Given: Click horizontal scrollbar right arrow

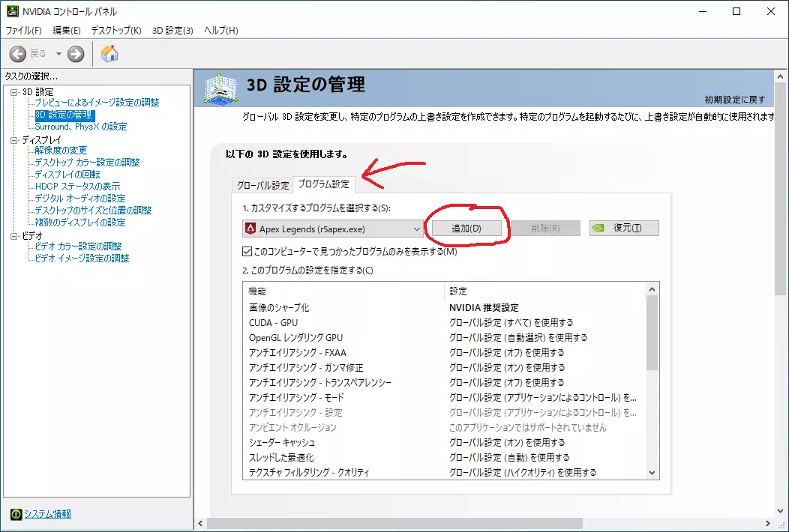Looking at the screenshot, I should 767,524.
